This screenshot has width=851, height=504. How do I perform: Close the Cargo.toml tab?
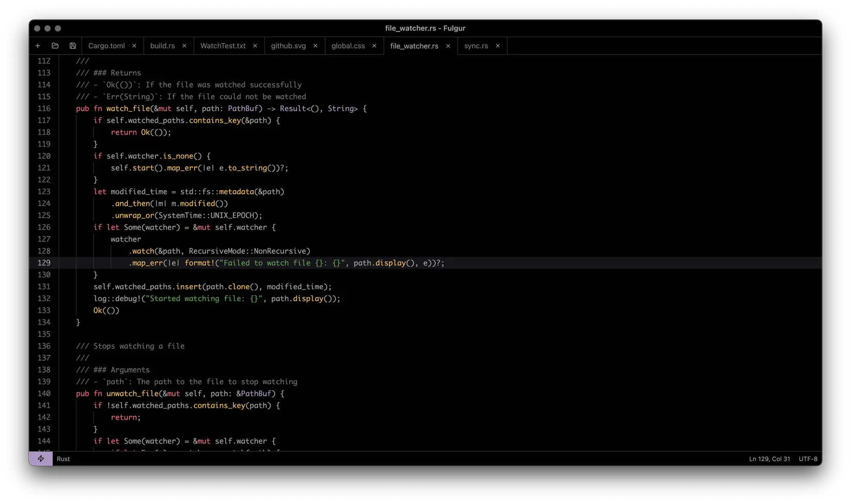(x=134, y=46)
